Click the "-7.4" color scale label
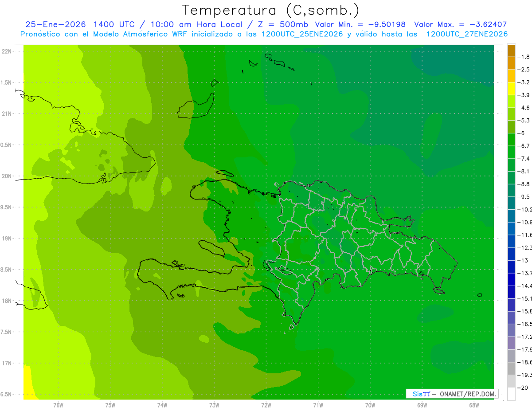Viewport: 532px width, 411px height. 524,158
